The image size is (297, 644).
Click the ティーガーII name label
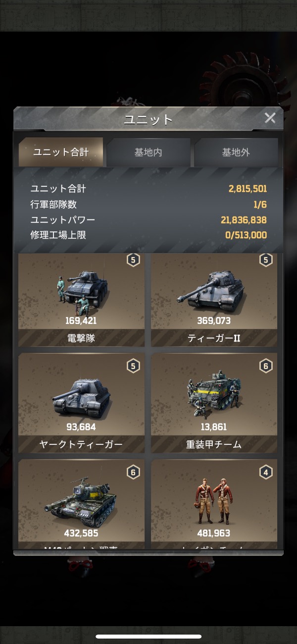214,338
